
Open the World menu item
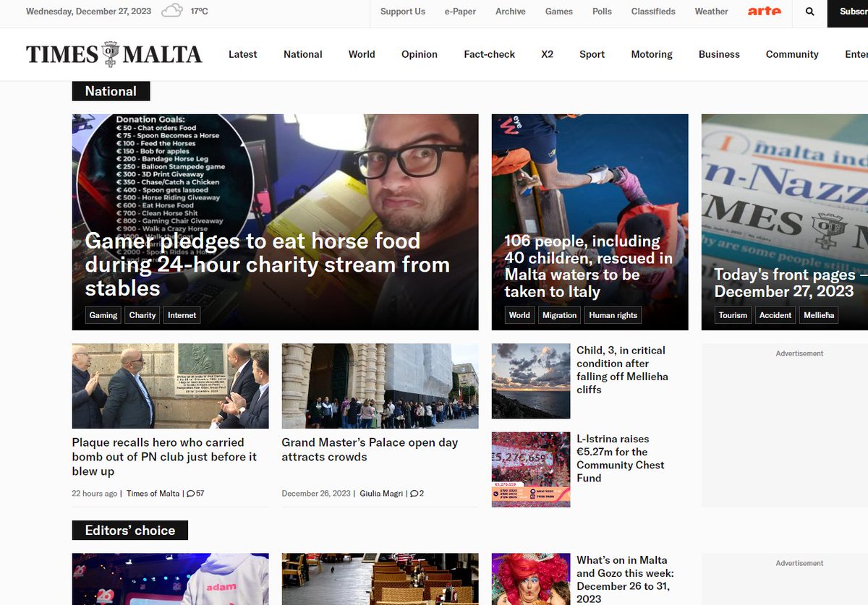coord(362,54)
